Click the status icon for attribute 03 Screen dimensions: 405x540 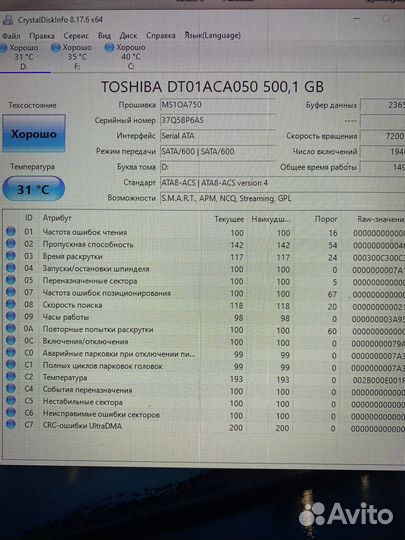pos(11,256)
